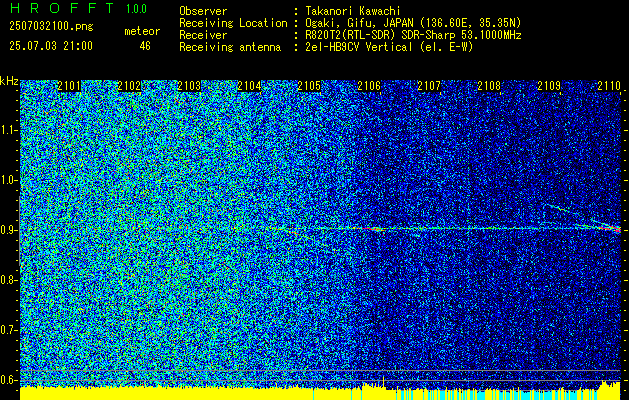Click location Ogaki, Gifu, JAPAN text

[413, 23]
